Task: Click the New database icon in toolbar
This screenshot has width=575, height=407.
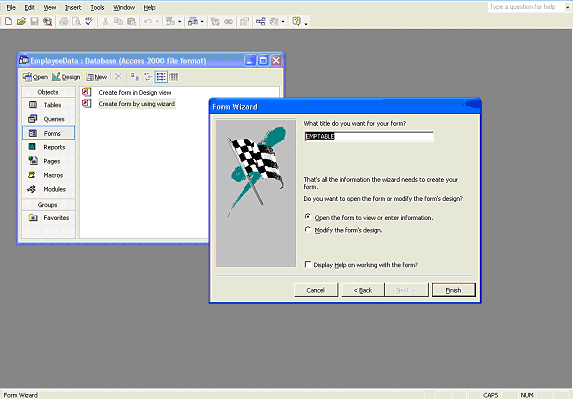Action: [x=8, y=22]
